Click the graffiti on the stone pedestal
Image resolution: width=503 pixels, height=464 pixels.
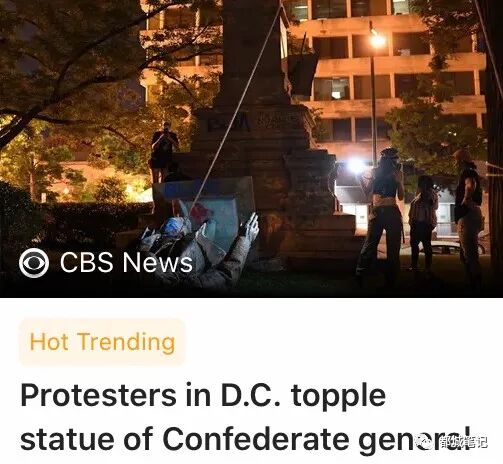228,122
